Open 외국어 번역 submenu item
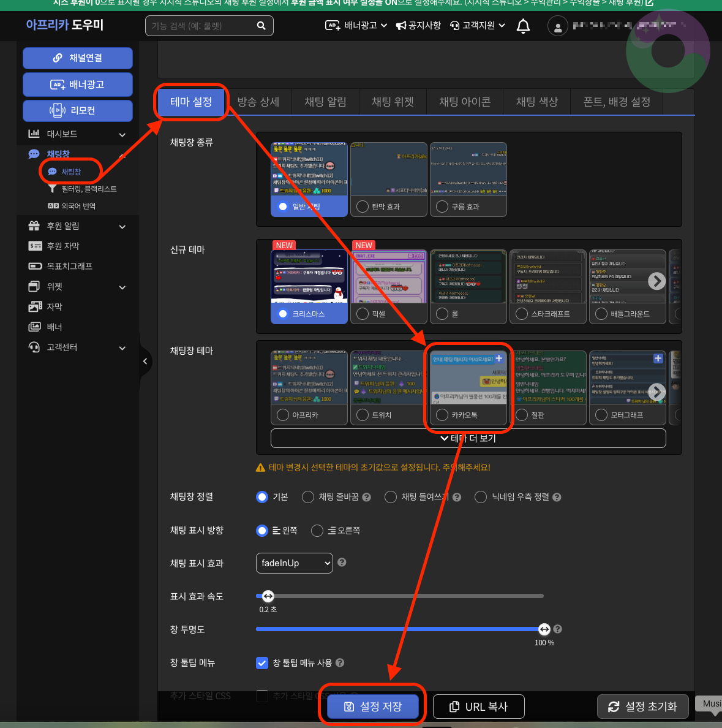This screenshot has width=722, height=728. 72,206
